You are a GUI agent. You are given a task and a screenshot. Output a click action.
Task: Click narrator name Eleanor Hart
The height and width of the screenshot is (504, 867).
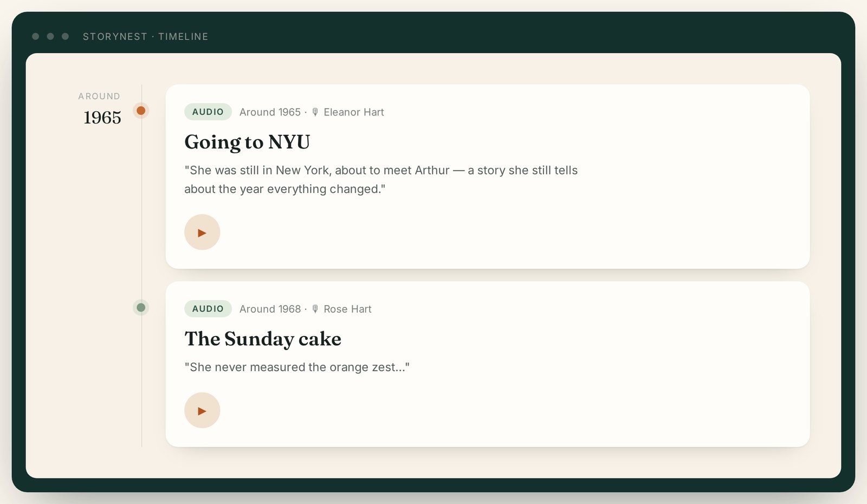coord(354,112)
